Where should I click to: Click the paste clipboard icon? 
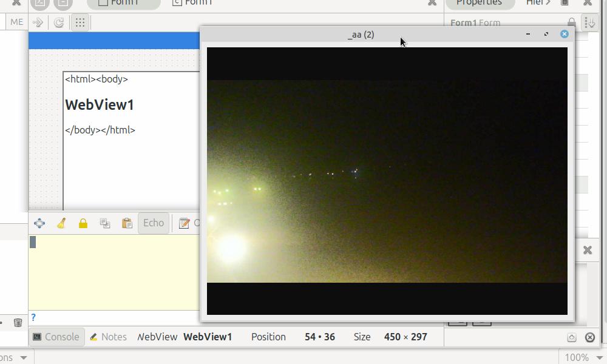click(x=127, y=223)
